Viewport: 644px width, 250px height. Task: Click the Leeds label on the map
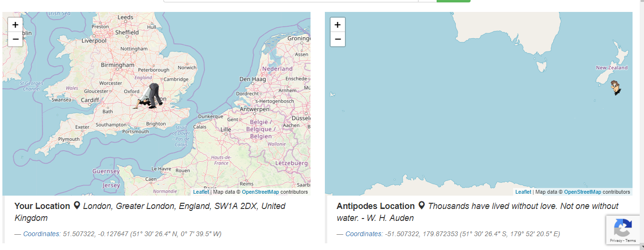(x=125, y=17)
